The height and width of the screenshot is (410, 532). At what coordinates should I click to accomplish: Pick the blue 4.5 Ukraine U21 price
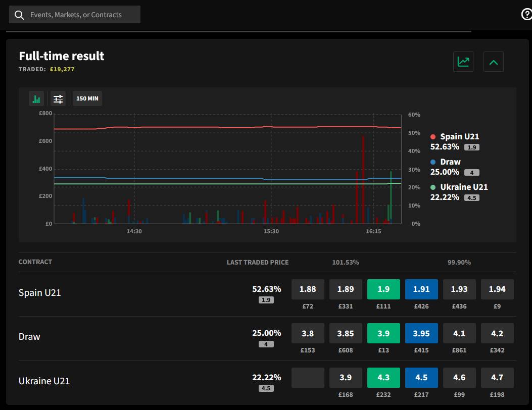(421, 378)
